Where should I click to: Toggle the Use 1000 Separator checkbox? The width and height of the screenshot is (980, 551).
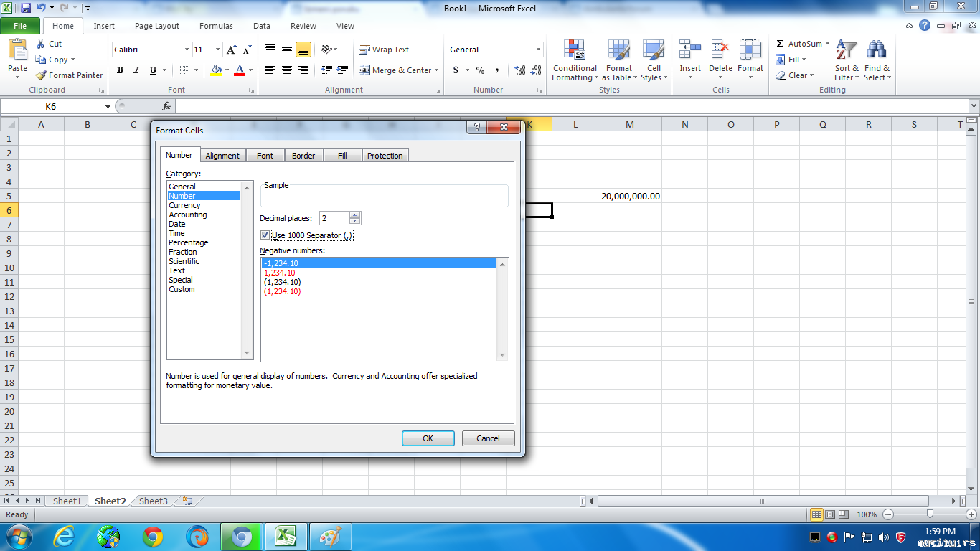click(265, 235)
